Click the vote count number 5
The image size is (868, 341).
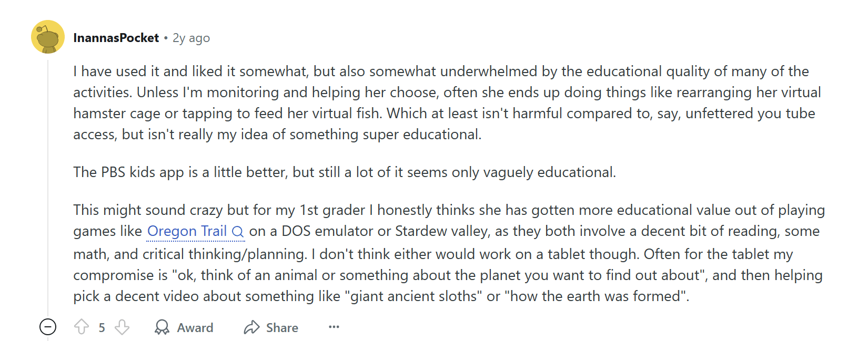[102, 328]
